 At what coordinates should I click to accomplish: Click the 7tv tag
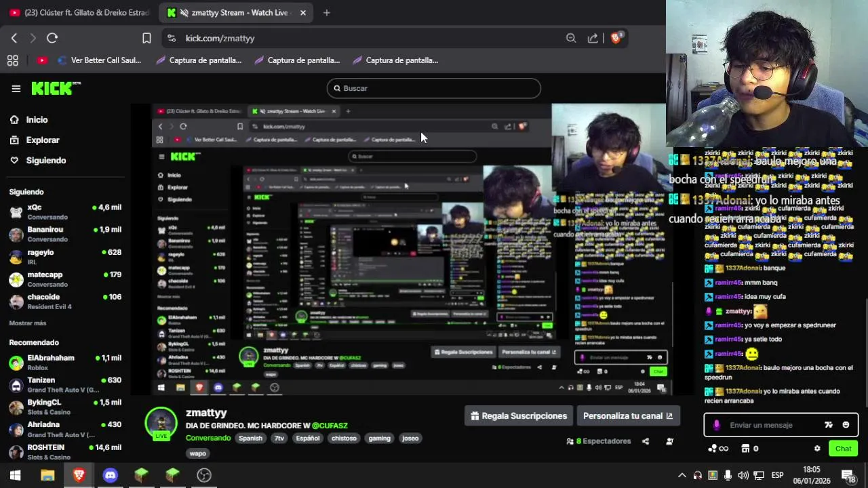279,438
